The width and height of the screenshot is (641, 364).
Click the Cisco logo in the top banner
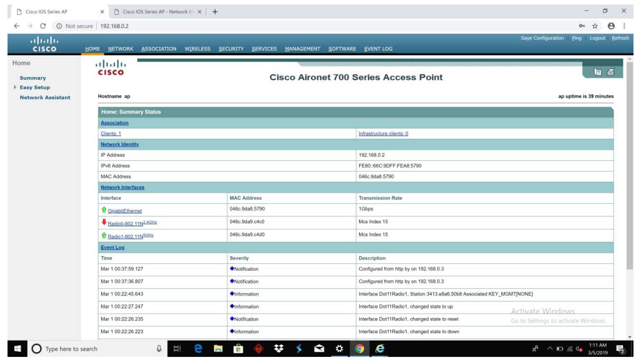[44, 43]
